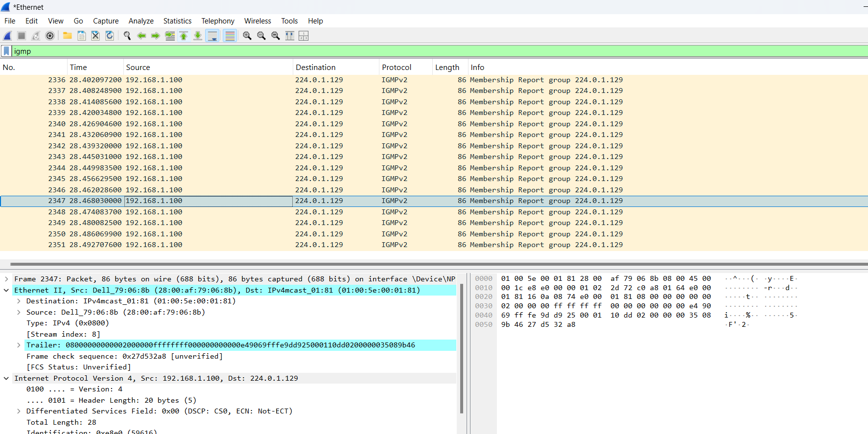Open the File menu

[10, 21]
